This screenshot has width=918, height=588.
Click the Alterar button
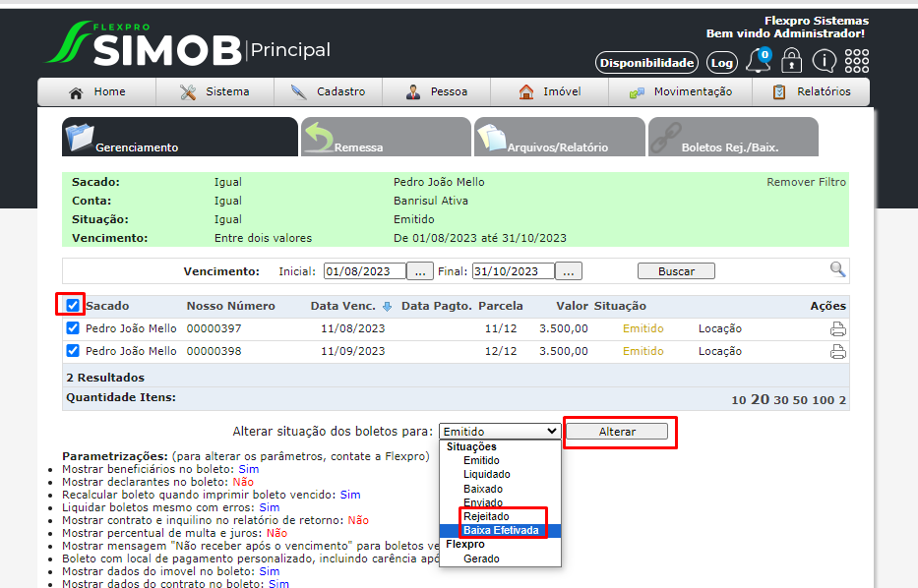point(617,432)
